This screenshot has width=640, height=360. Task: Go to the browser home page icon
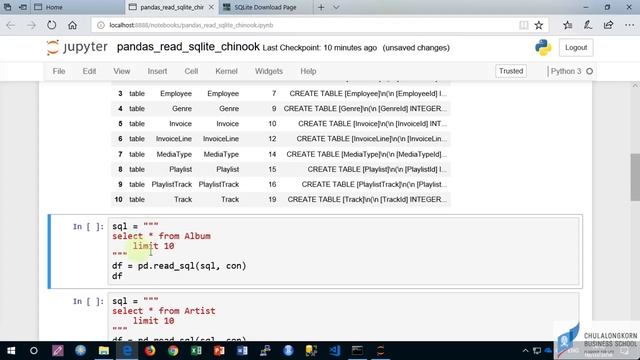click(x=72, y=25)
